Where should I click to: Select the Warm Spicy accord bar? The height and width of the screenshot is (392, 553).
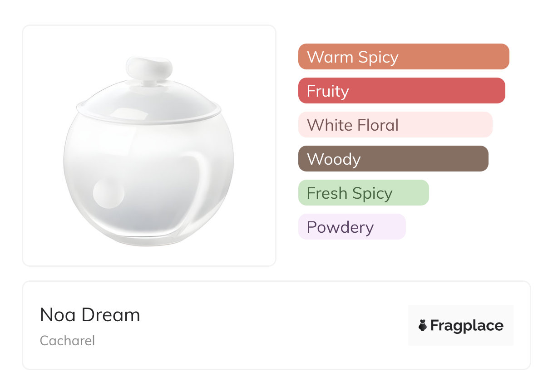403,57
